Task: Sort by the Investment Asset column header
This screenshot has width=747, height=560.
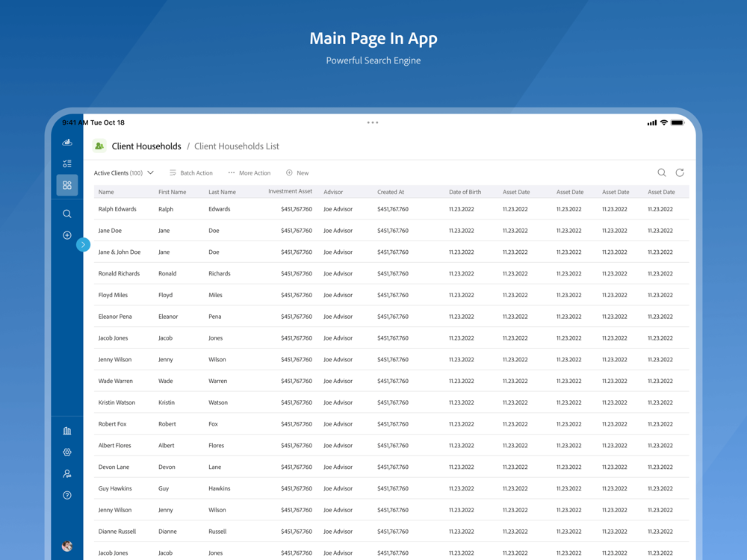Action: click(x=290, y=191)
